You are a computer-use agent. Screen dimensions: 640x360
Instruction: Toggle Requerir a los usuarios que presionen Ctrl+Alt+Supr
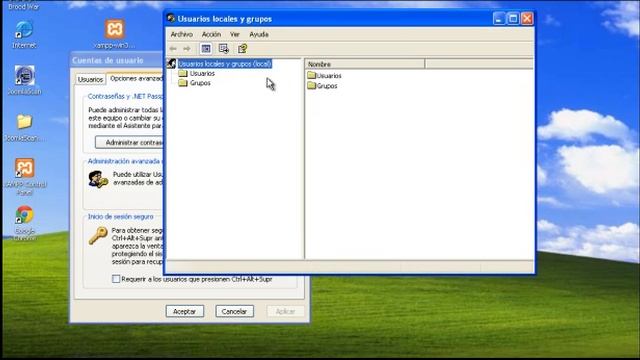point(116,279)
